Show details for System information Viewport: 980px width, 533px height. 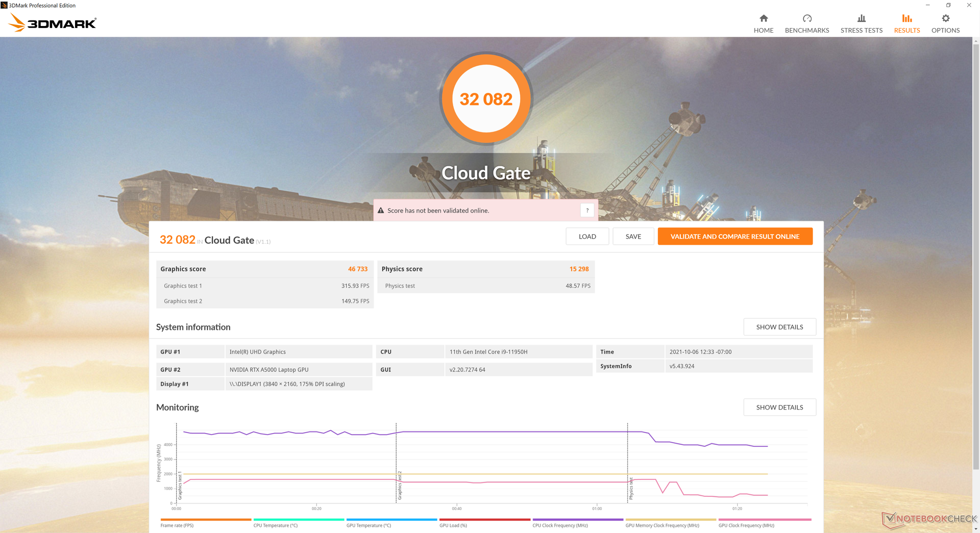pos(779,327)
